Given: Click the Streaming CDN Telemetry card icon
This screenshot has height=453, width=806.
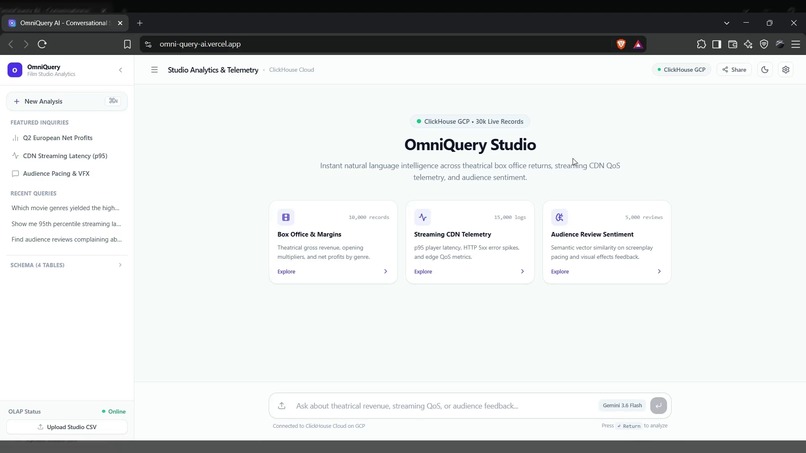Looking at the screenshot, I should pos(423,217).
